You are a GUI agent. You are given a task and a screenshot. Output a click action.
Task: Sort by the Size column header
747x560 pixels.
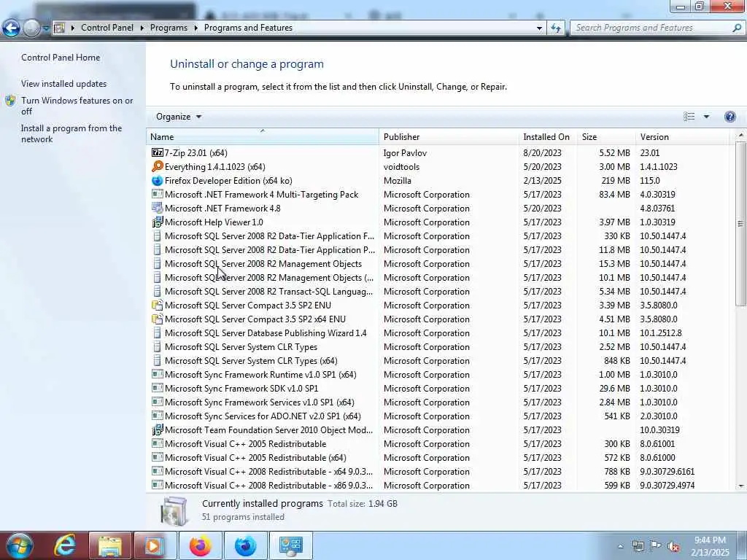coord(606,136)
